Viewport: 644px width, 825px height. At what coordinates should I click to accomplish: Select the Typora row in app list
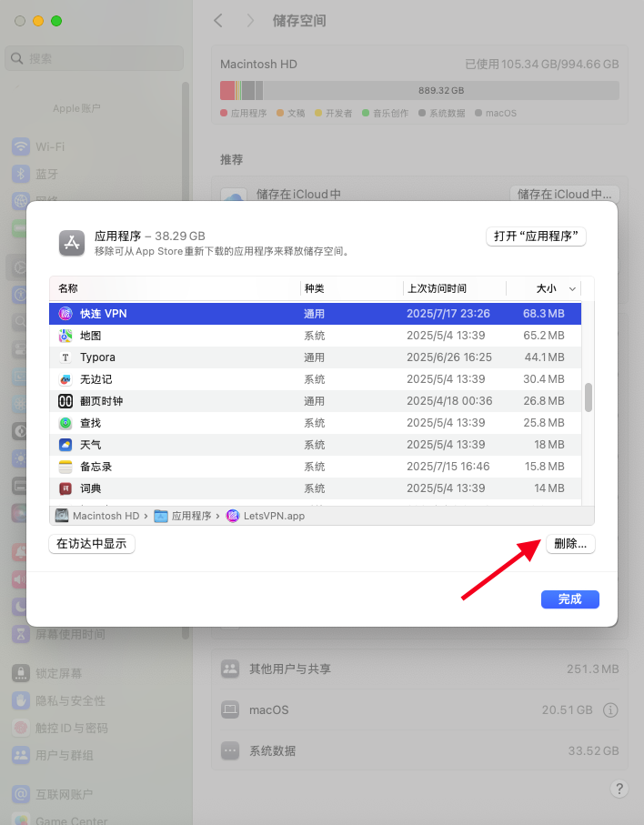[315, 357]
